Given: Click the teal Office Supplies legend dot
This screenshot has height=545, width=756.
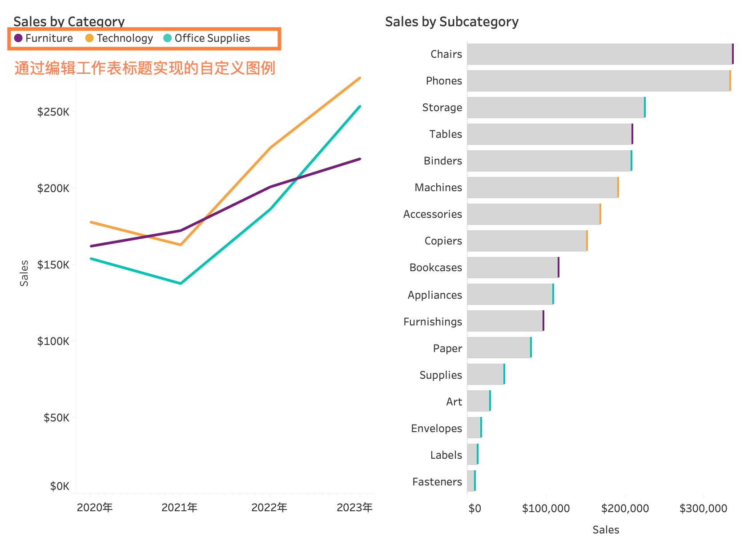Looking at the screenshot, I should tap(167, 38).
